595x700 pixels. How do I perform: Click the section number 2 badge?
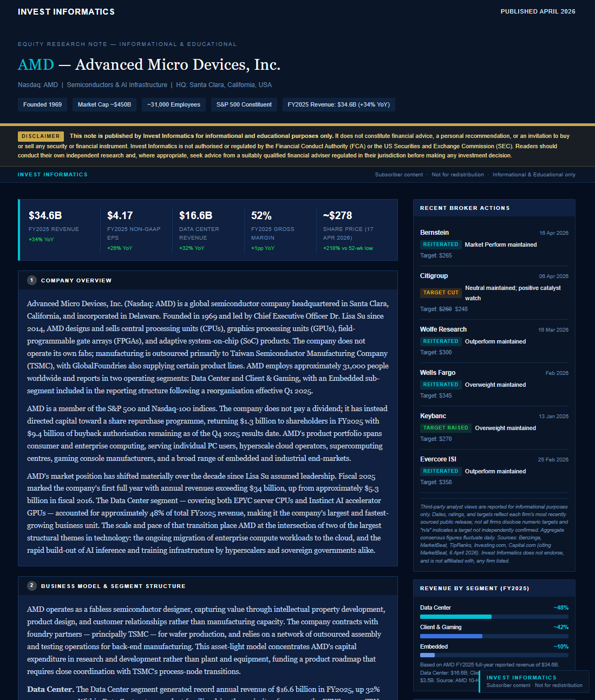[x=32, y=586]
